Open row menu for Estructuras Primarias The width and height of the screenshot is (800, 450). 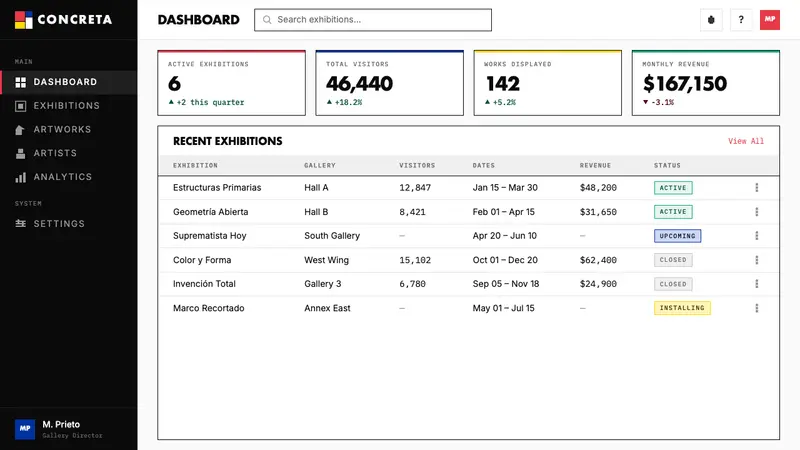pos(757,188)
